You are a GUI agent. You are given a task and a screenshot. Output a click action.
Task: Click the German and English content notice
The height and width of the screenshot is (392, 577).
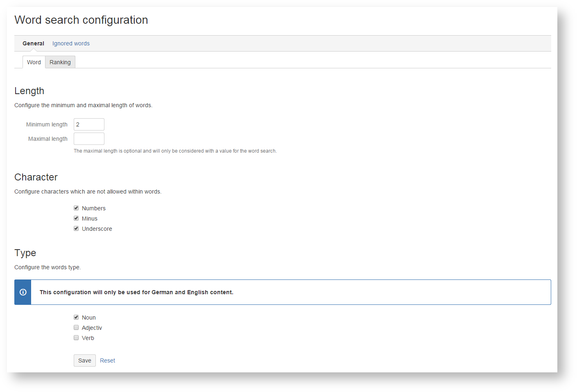[136, 292]
